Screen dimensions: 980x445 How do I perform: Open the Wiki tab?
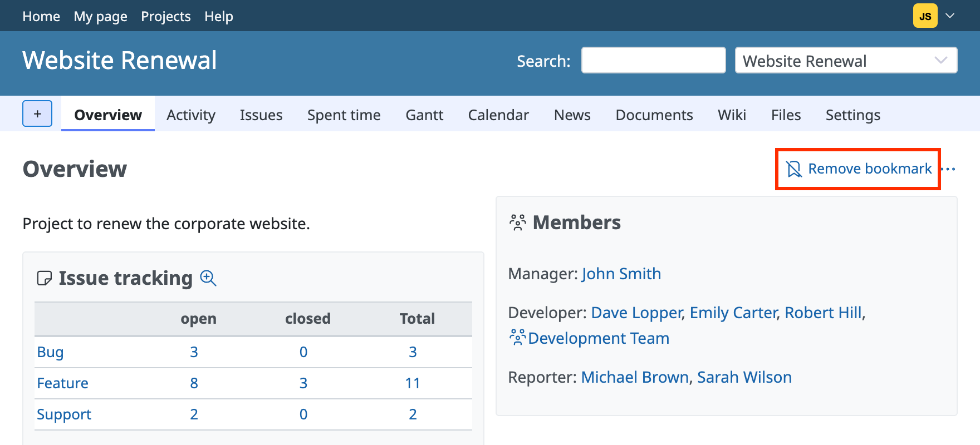(732, 115)
